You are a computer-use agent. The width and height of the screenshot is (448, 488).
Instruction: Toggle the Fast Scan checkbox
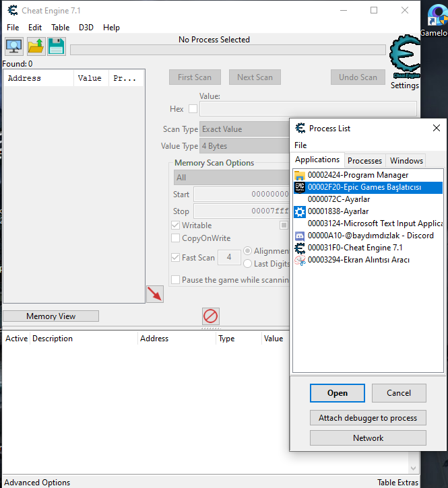[x=175, y=257]
